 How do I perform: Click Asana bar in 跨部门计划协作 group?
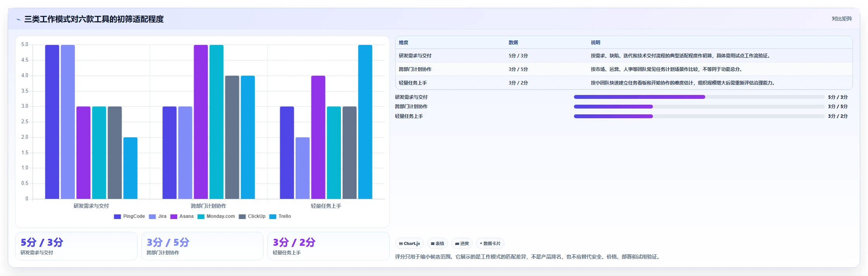point(201,122)
